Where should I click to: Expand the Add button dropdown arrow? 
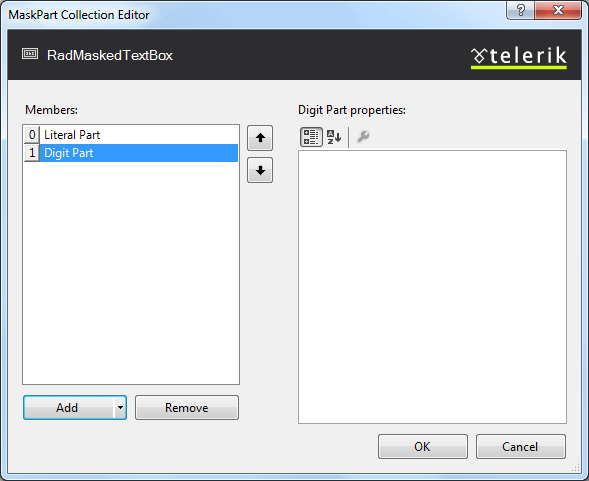pos(120,407)
